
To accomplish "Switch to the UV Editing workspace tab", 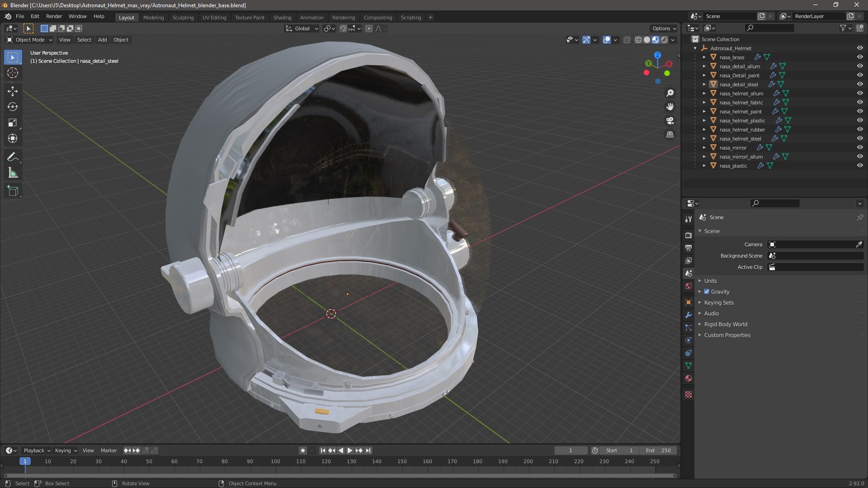I will click(214, 18).
